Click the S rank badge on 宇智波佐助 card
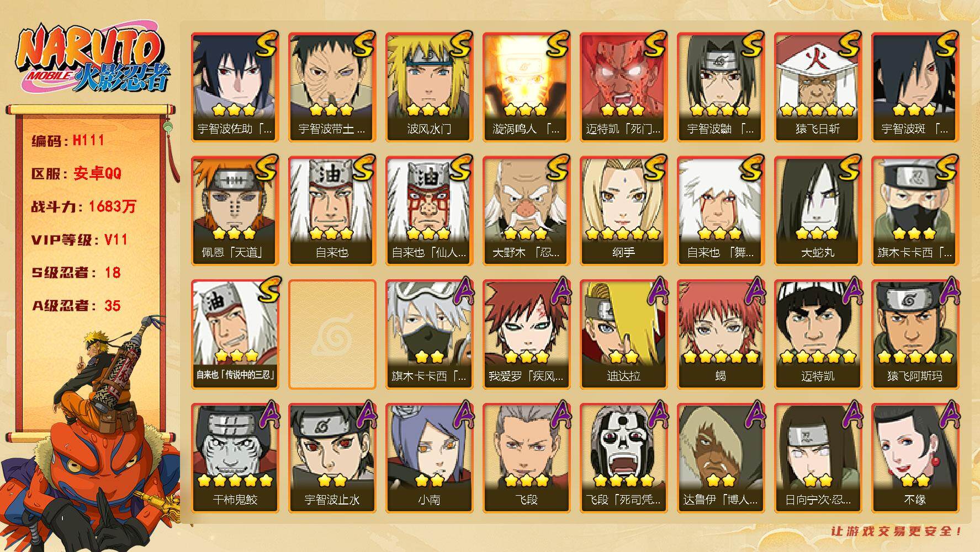This screenshot has width=980, height=552. point(266,45)
